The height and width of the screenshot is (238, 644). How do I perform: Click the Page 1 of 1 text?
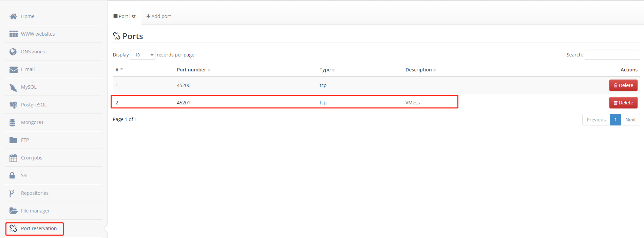[125, 119]
